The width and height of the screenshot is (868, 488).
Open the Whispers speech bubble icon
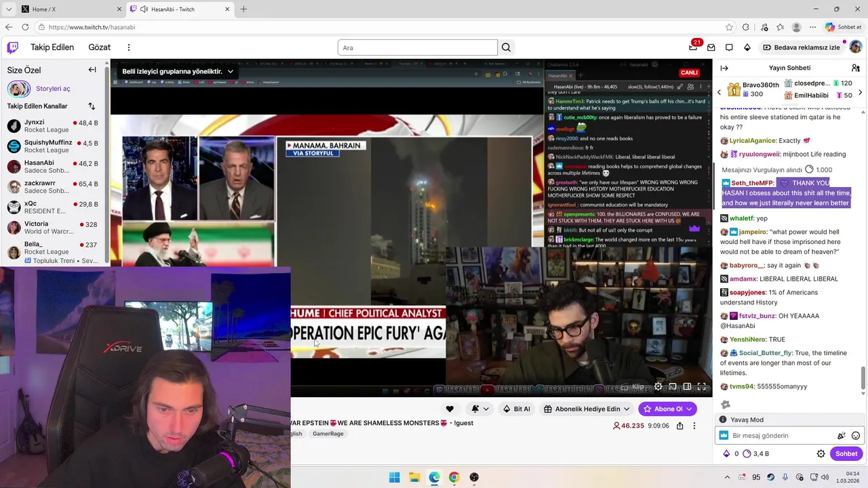(x=729, y=47)
